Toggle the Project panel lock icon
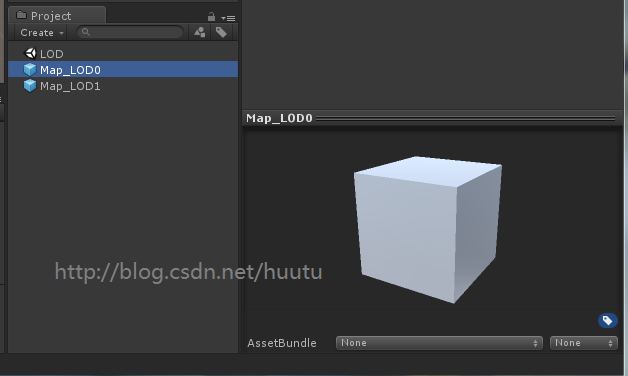This screenshot has width=628, height=376. [x=211, y=17]
